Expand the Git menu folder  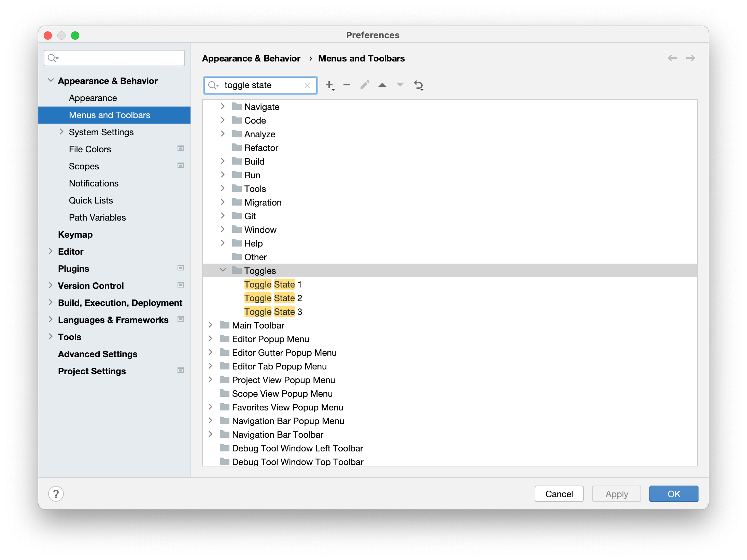click(223, 215)
